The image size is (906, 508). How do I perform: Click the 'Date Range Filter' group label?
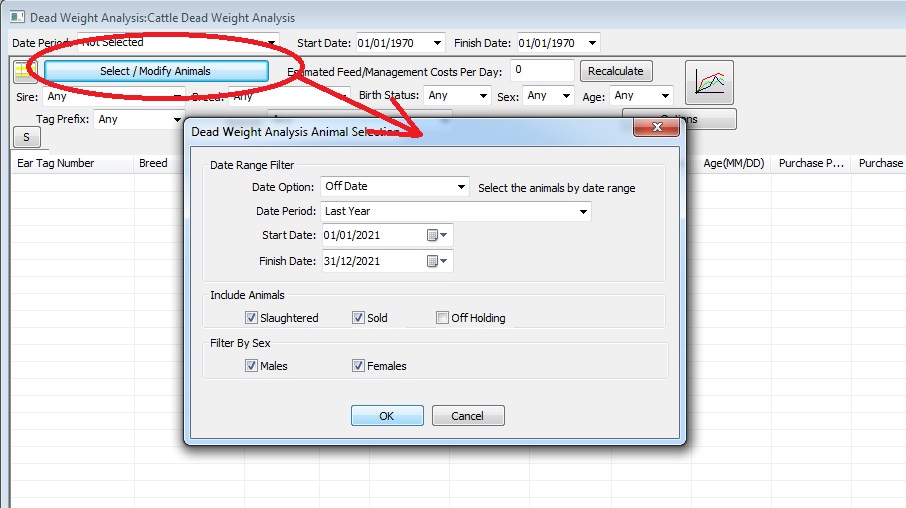(x=252, y=165)
